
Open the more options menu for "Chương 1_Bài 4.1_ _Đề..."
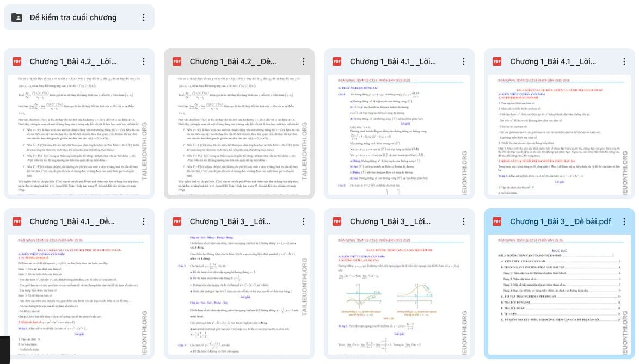tap(144, 221)
